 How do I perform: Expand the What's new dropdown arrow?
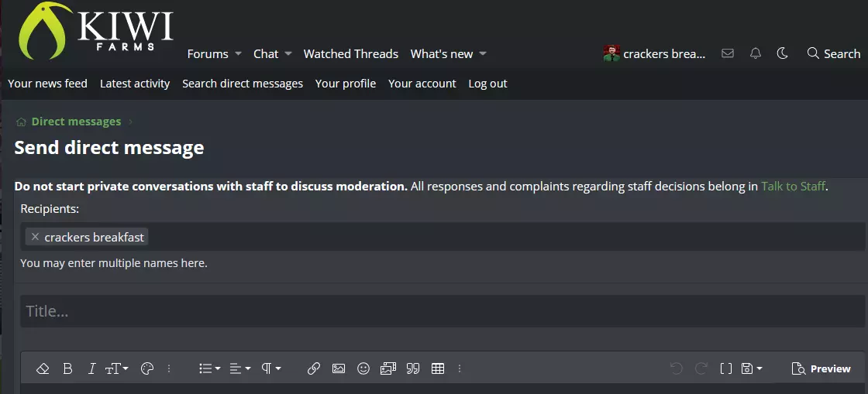coord(483,53)
